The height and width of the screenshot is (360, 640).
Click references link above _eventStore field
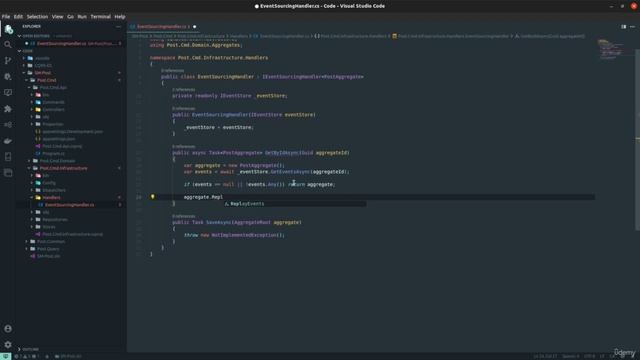pos(184,90)
